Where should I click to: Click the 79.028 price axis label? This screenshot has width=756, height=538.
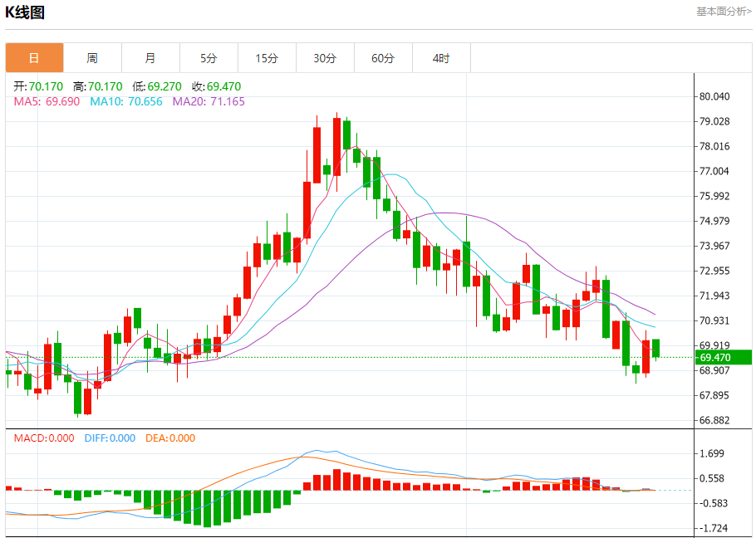point(714,121)
